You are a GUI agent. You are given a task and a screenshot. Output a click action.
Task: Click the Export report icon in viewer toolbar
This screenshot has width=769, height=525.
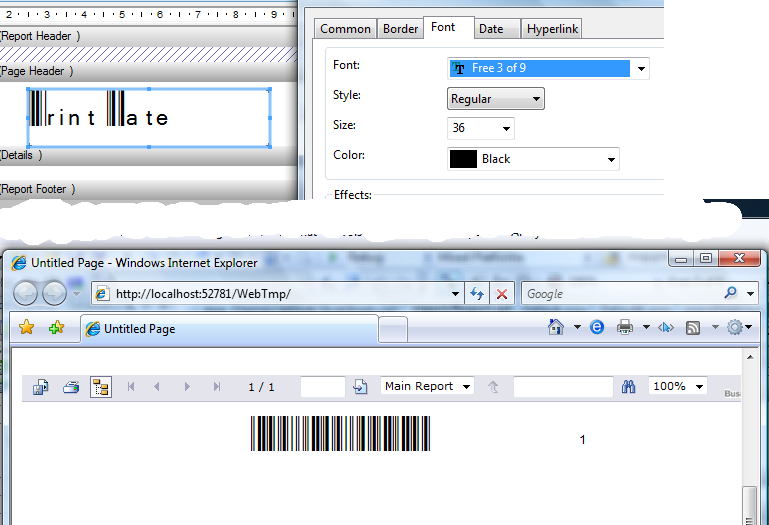click(x=40, y=387)
